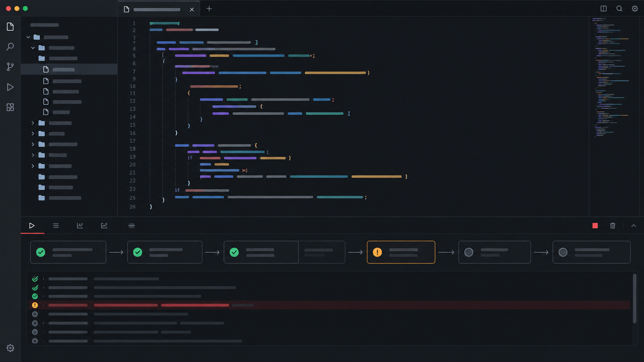Close the open editor tab
This screenshot has height=362, width=644.
192,9
